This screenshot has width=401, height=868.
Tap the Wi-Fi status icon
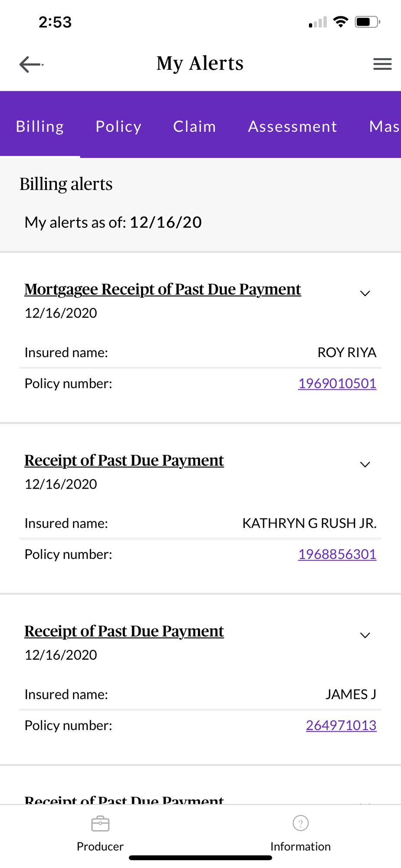341,22
